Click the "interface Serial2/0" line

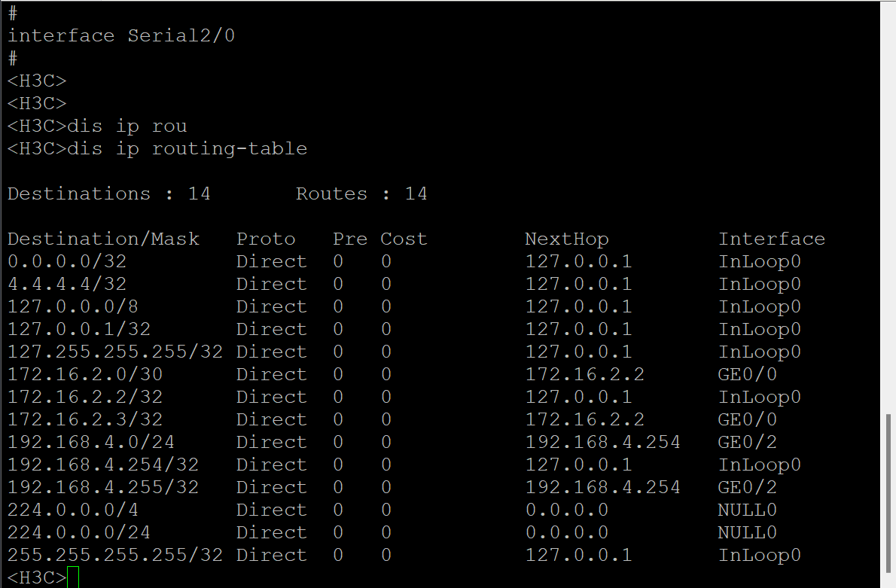(121, 36)
